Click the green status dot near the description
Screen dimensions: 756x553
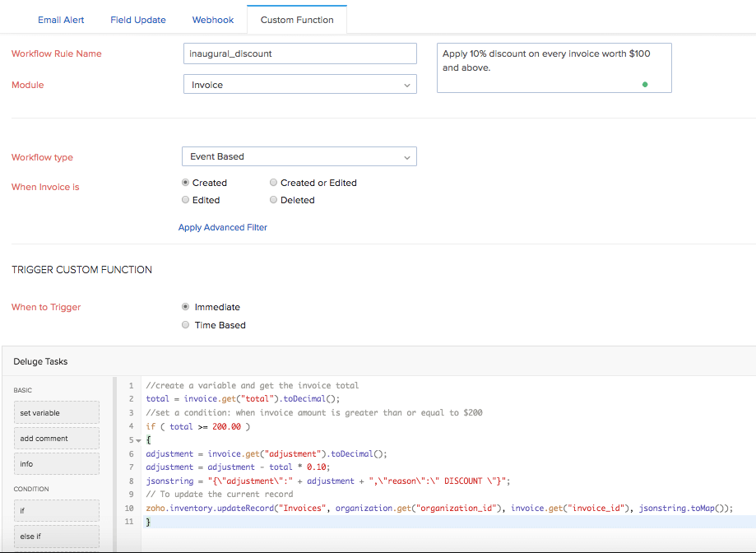click(x=645, y=85)
